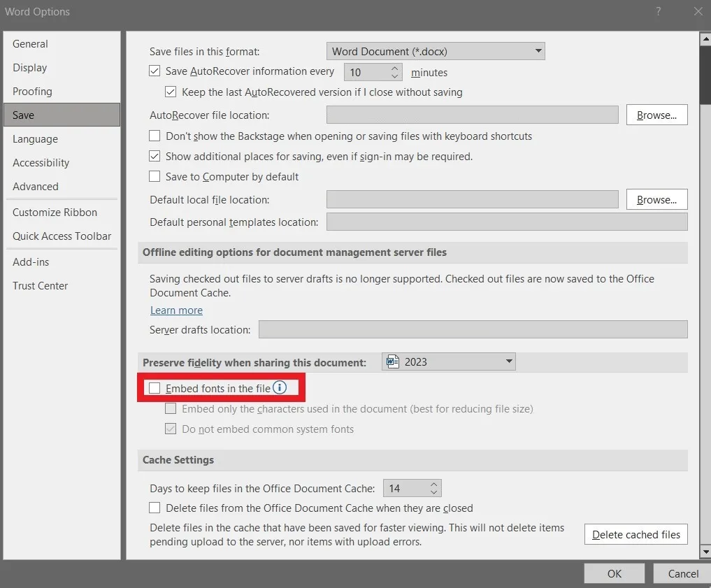Close the Word Options dialog with X

(698, 11)
